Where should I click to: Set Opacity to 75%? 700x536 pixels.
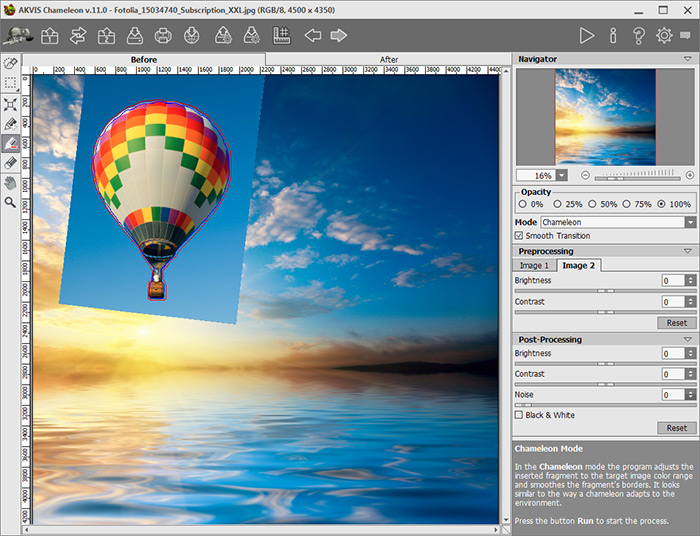click(626, 204)
